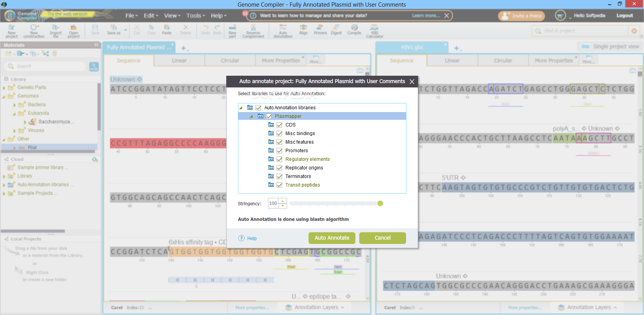Toggle the Misc bindings checkbox
The width and height of the screenshot is (644, 315).
tap(279, 133)
